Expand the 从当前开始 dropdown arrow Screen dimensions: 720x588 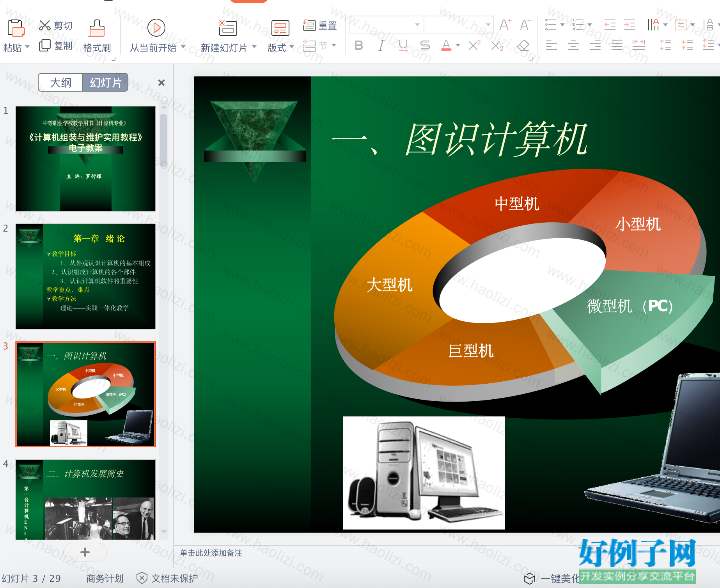(x=183, y=47)
